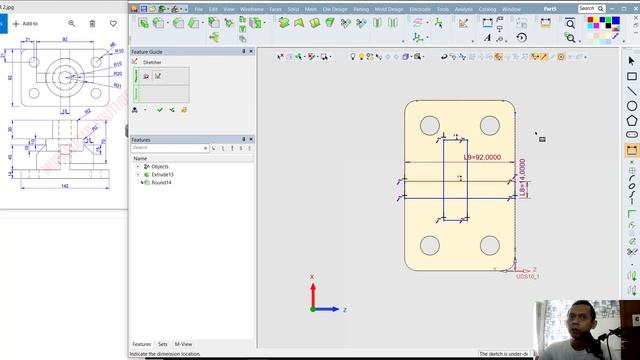Open the Die Design menu
The height and width of the screenshot is (360, 640).
click(335, 9)
